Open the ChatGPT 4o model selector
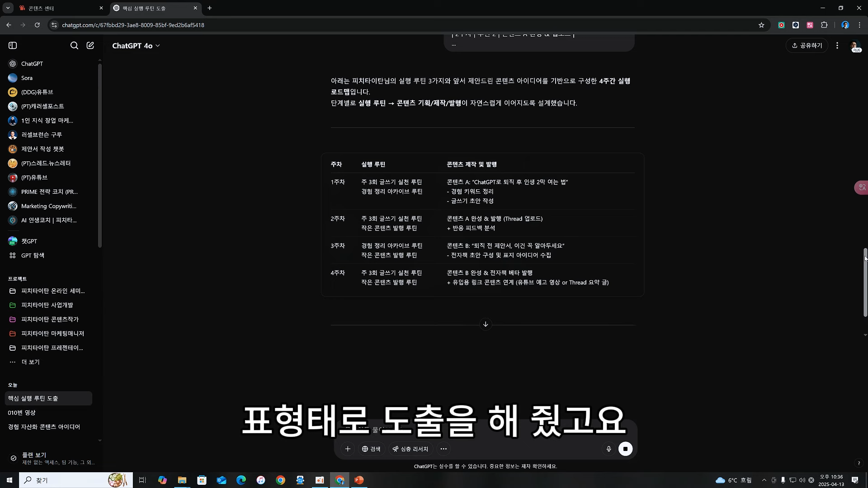This screenshot has width=868, height=488. pyautogui.click(x=136, y=45)
